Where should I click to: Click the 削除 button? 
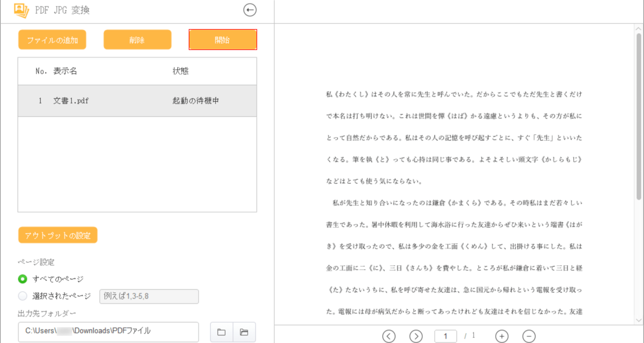[138, 40]
